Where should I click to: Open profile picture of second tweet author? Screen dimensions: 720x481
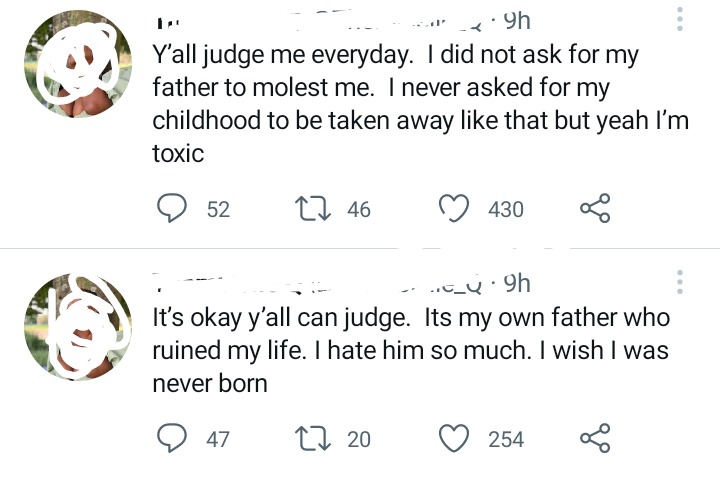(x=78, y=327)
